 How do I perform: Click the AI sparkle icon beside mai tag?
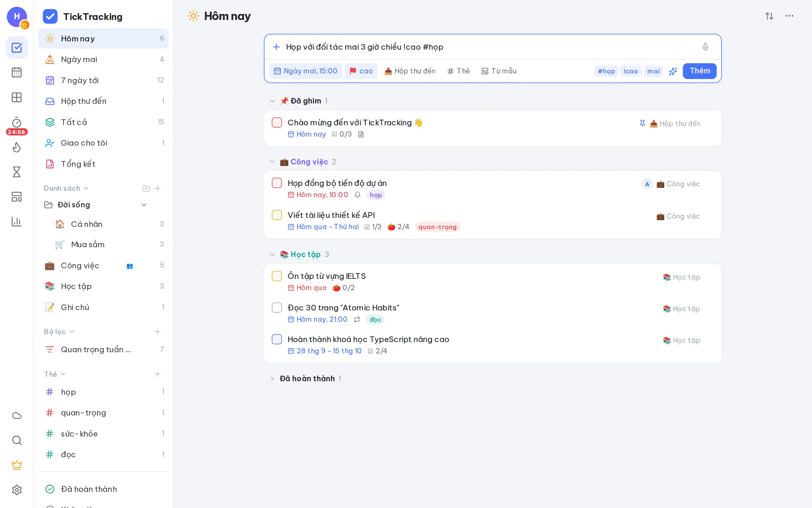[673, 71]
